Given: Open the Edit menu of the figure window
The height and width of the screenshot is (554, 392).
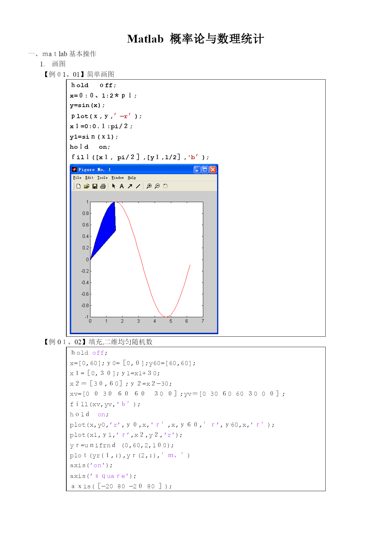Looking at the screenshot, I should [x=89, y=178].
